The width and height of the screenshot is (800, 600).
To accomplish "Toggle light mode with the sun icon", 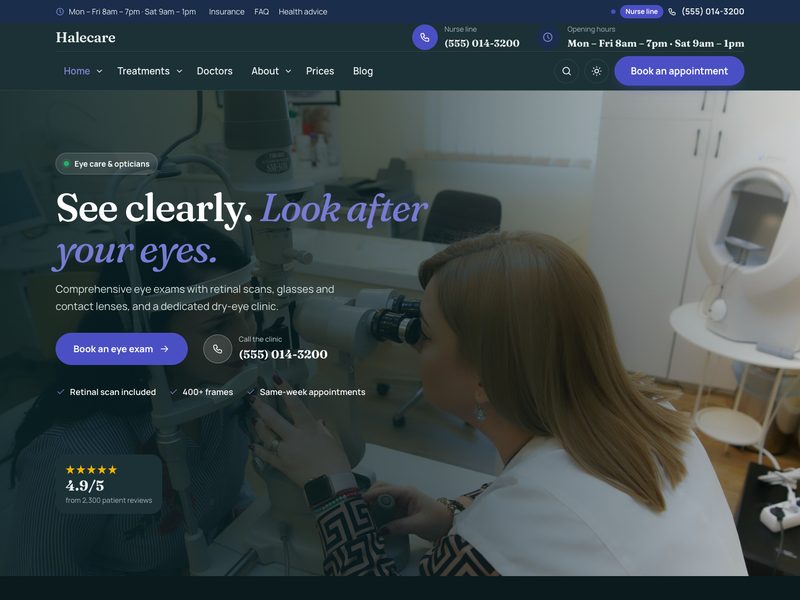I will point(596,71).
